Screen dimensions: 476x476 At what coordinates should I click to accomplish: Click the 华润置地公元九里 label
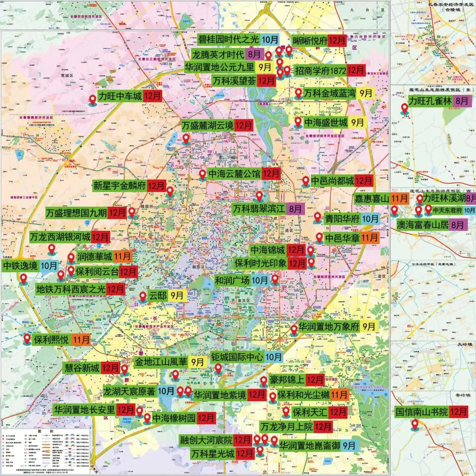click(x=220, y=67)
